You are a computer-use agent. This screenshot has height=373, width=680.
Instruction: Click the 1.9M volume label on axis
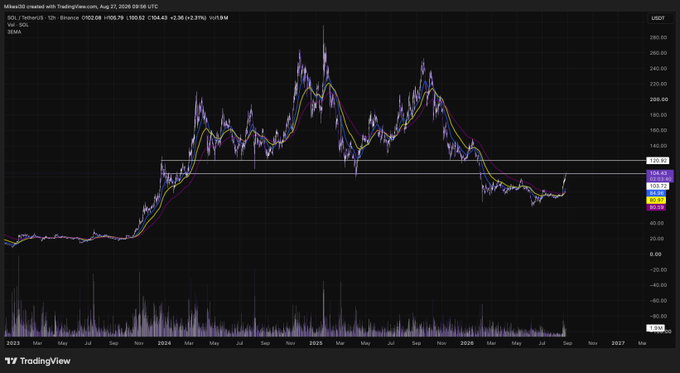coord(655,328)
